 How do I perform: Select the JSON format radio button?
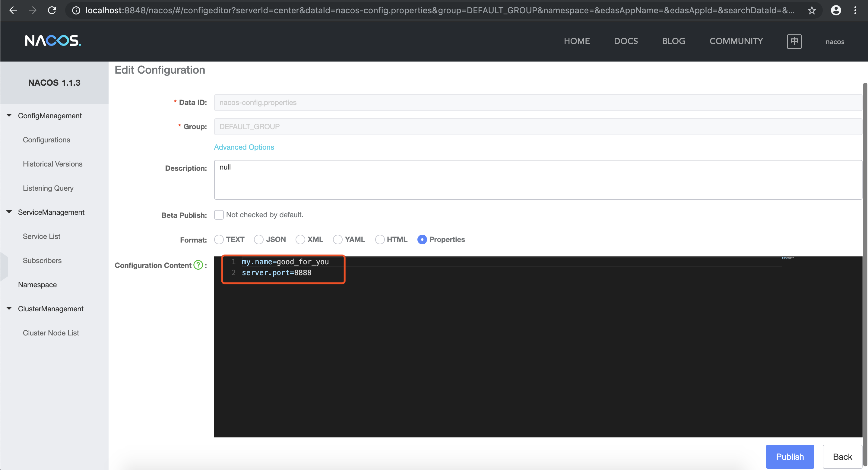pyautogui.click(x=258, y=240)
